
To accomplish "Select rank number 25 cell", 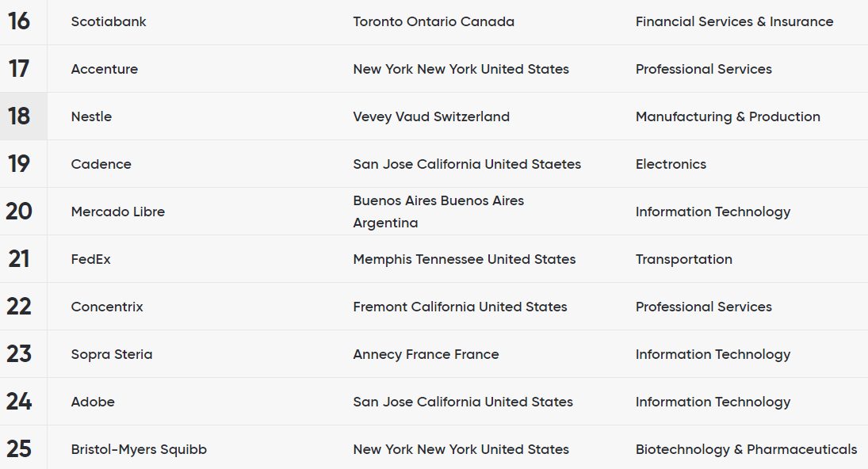I will (19, 449).
